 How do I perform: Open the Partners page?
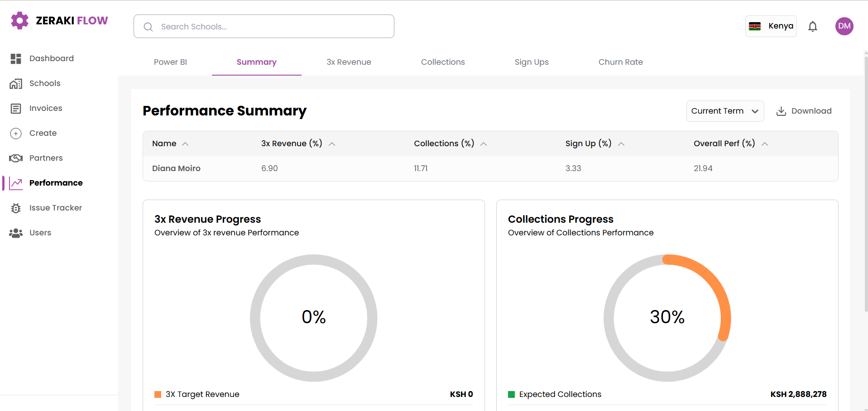(46, 158)
